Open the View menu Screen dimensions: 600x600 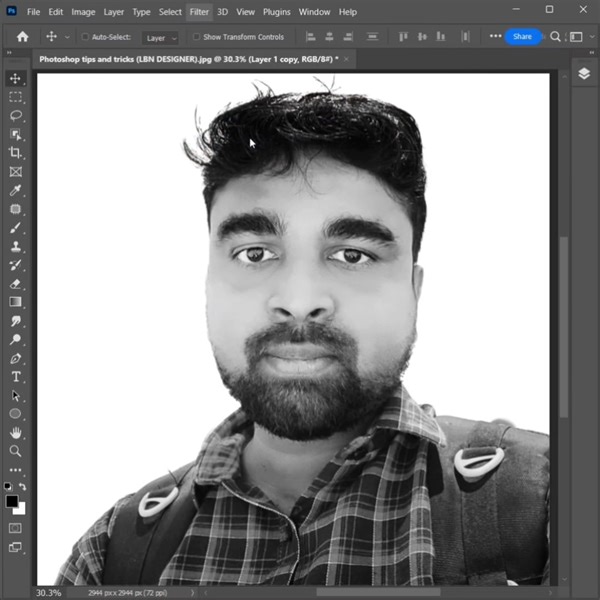245,12
